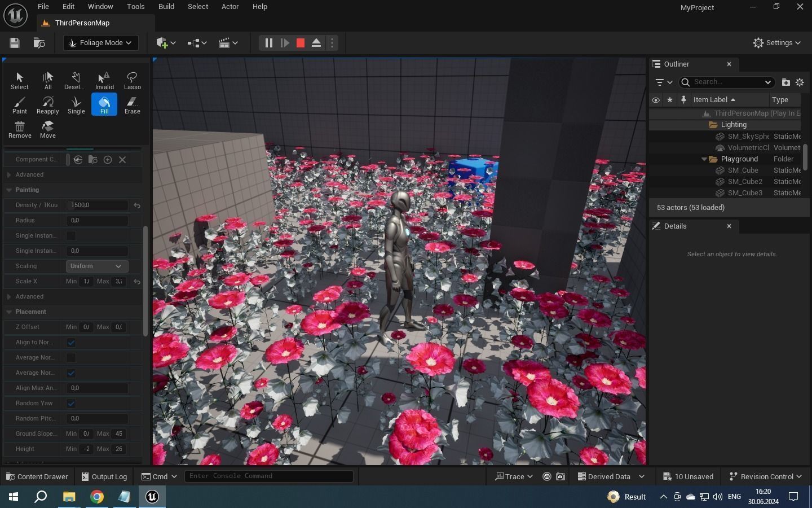Open the Output Log
Image resolution: width=812 pixels, height=508 pixels.
click(x=104, y=477)
